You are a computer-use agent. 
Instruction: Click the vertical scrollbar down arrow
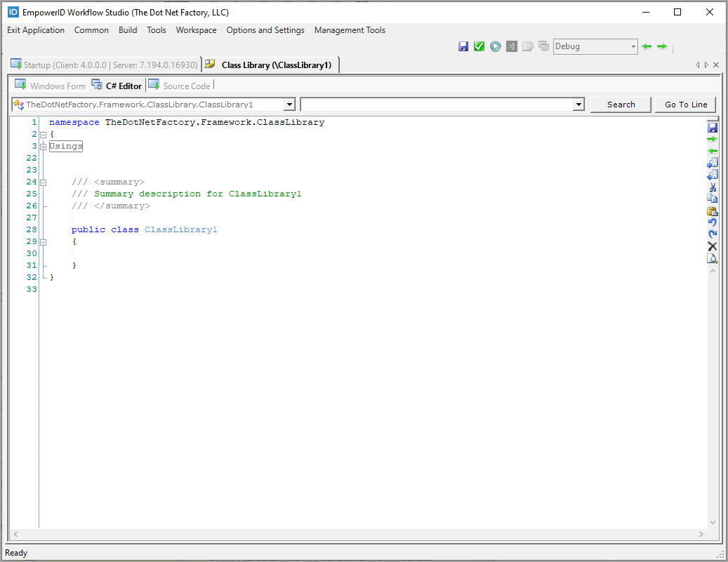pyautogui.click(x=713, y=523)
